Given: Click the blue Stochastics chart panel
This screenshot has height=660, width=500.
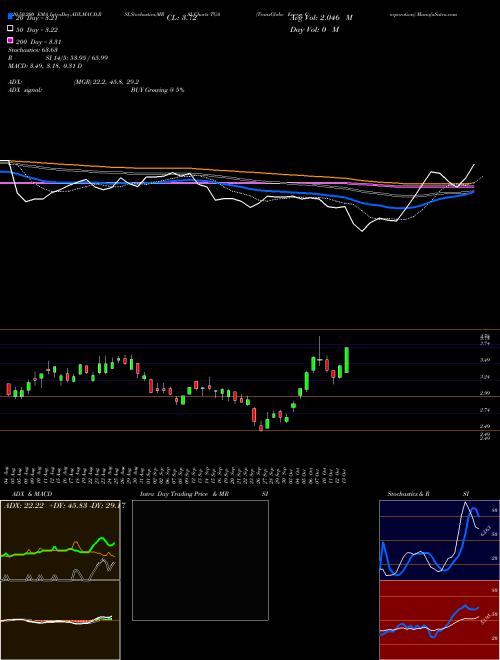Looking at the screenshot, I should (x=439, y=540).
